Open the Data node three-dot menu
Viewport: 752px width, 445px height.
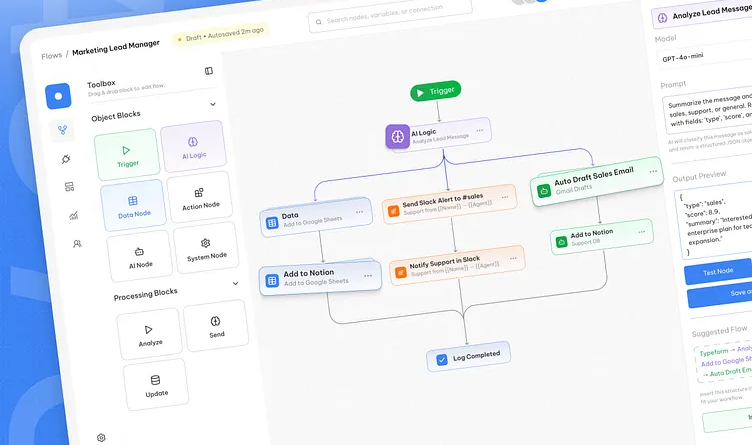(x=359, y=212)
